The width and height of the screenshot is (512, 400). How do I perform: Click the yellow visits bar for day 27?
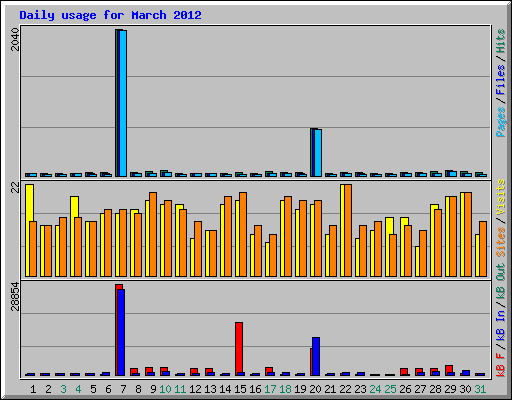click(x=417, y=261)
